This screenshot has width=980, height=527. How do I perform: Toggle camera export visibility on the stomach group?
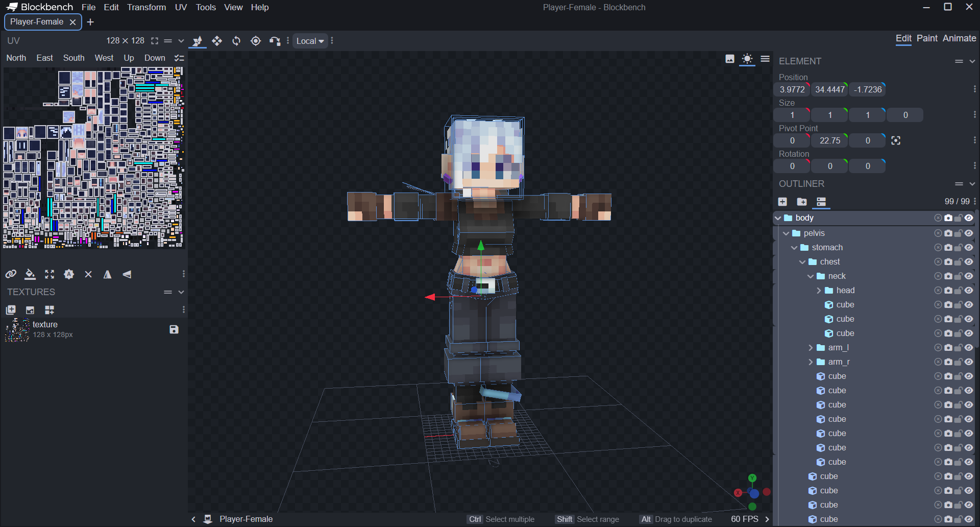click(x=948, y=247)
